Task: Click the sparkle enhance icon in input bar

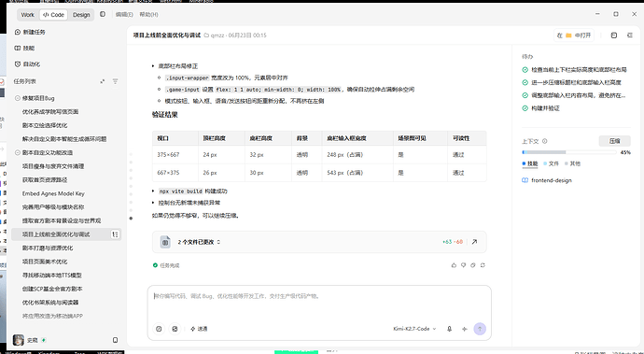Action: pos(465,329)
